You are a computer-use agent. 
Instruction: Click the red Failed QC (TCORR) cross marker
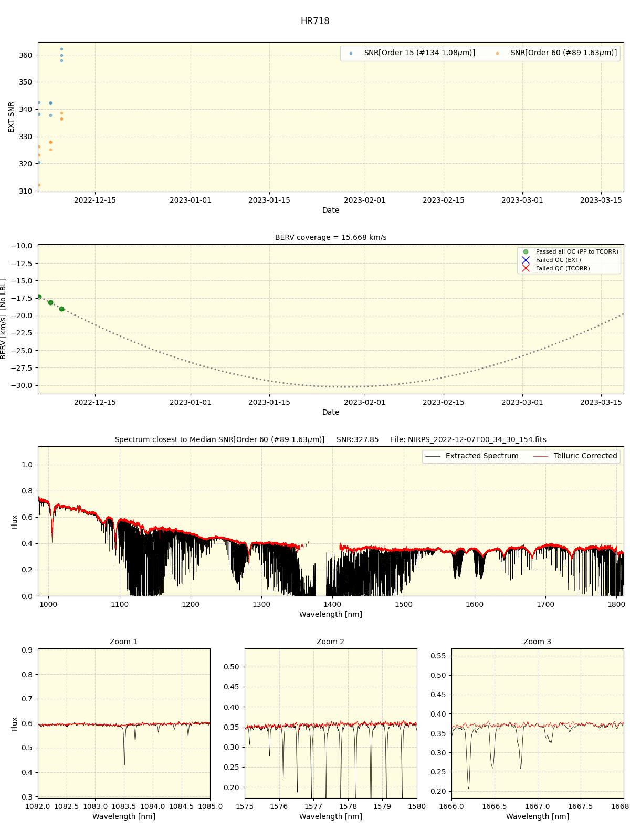pos(526,269)
